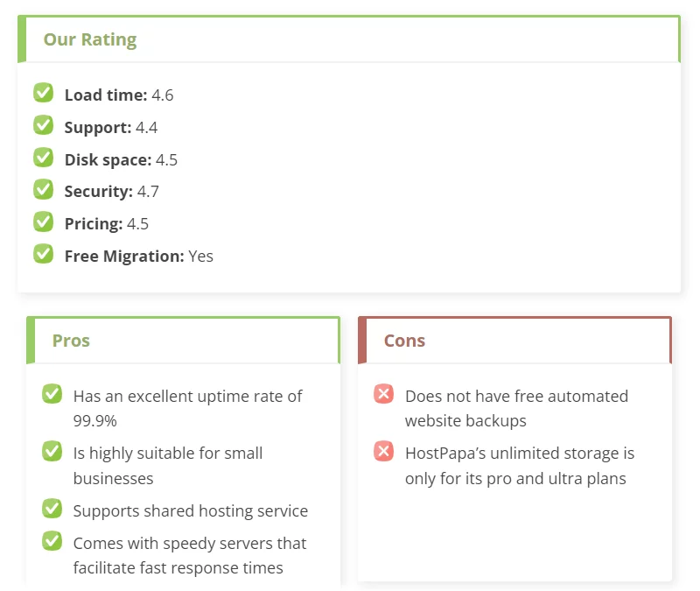The height and width of the screenshot is (591, 700).
Task: Click the check icon beside small businesses pro
Action: [x=52, y=451]
